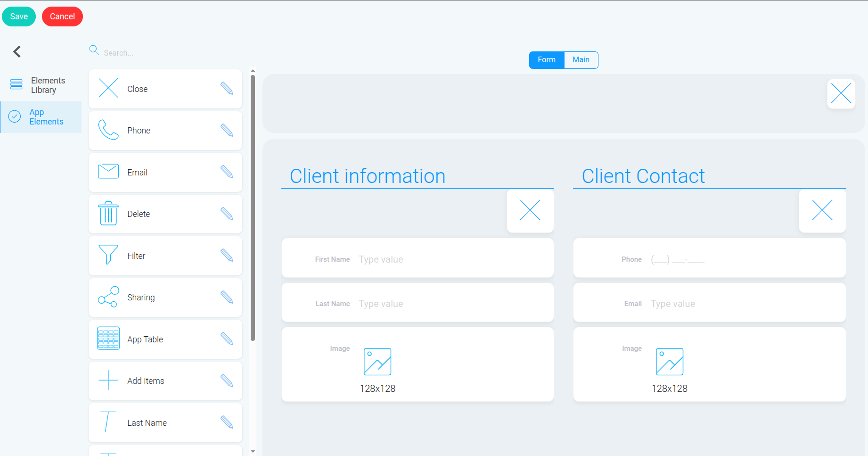Click the element list scrollbar up arrow
868x456 pixels.
(253, 71)
